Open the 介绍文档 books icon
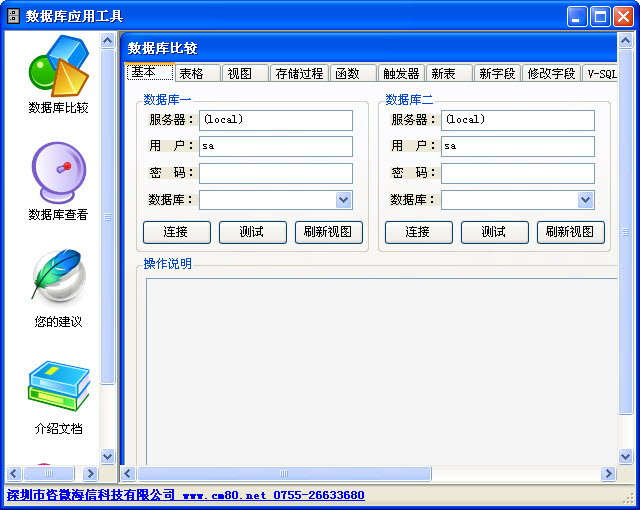640x510 pixels. click(58, 386)
